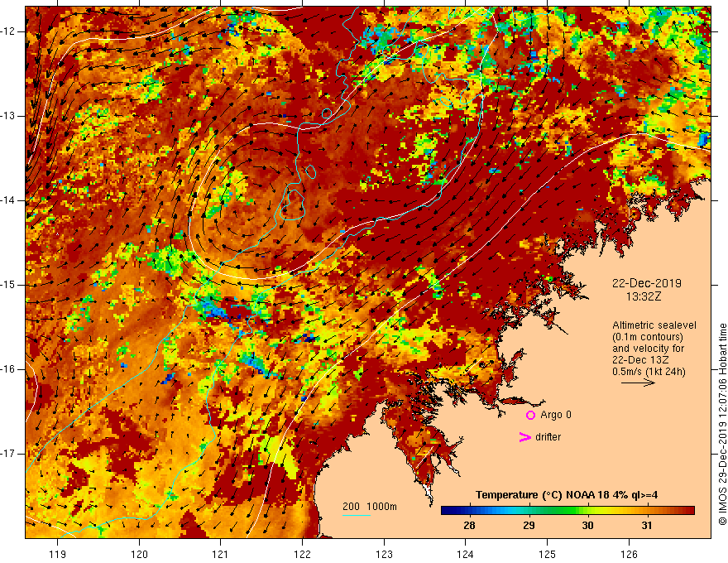Click the cyan 200 1000m isobath legend line
The image size is (728, 563).
[x=356, y=515]
